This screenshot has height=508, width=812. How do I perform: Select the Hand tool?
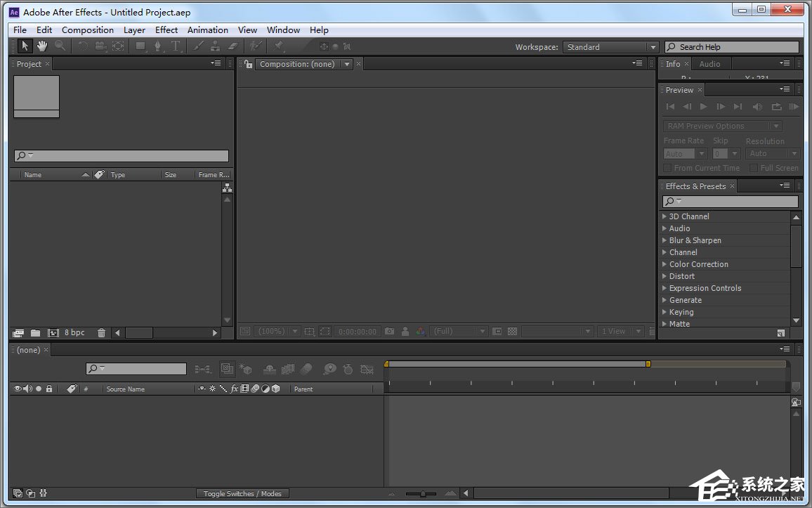click(x=42, y=46)
